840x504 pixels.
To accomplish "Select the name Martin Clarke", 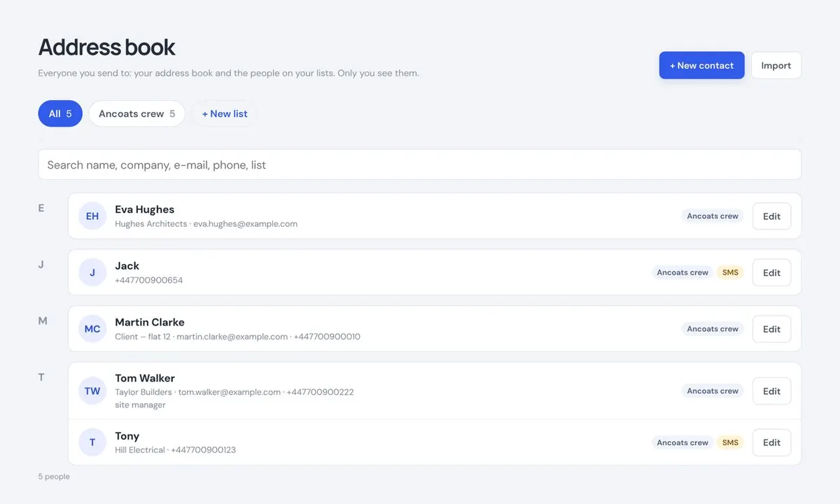I will click(150, 322).
